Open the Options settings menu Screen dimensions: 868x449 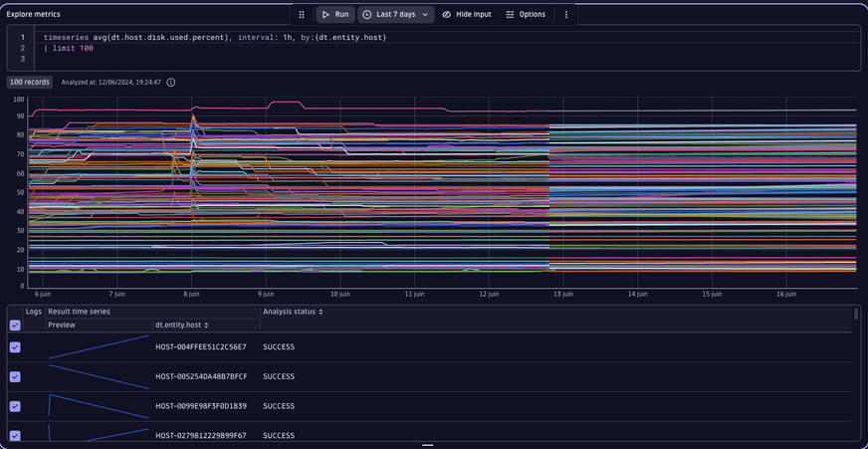(525, 15)
